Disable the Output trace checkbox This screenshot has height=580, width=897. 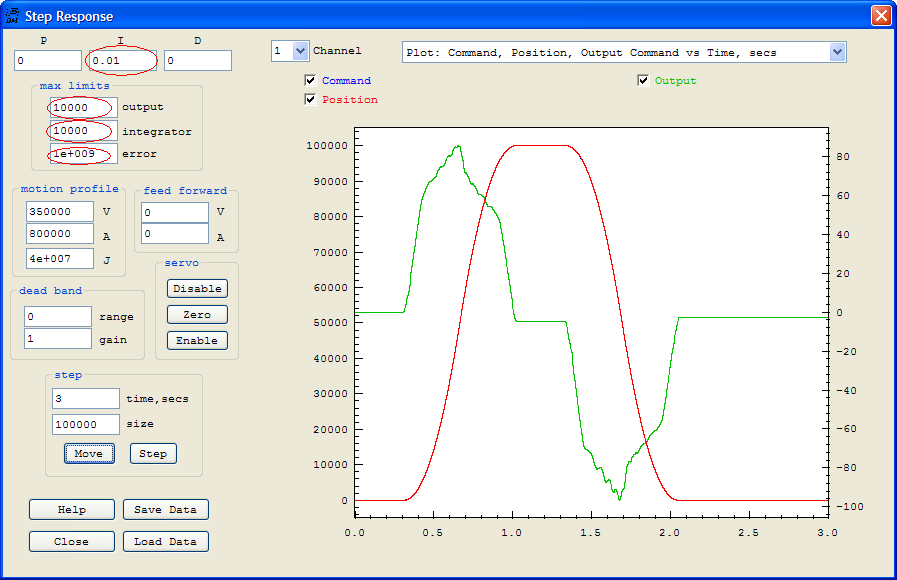pos(643,81)
